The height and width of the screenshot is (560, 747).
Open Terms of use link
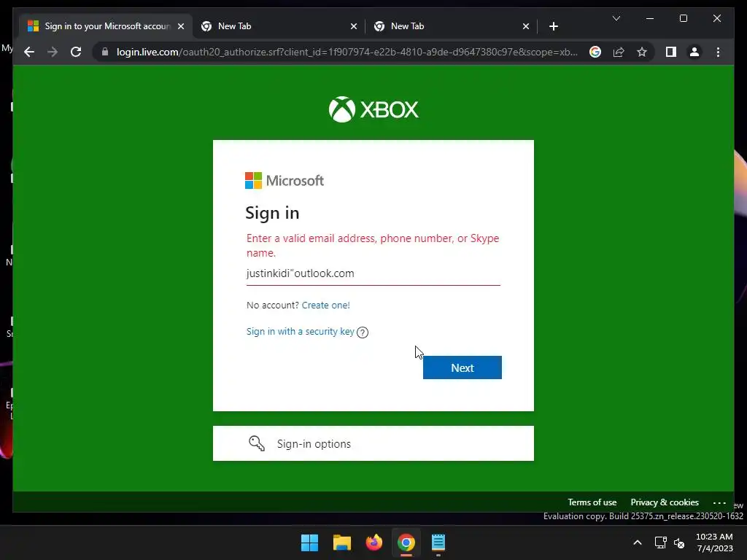tap(592, 502)
